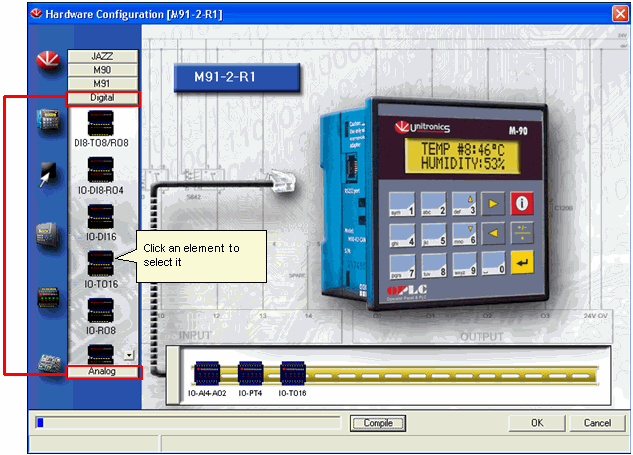
Task: Click the M-90 OPLC controller image
Action: (434, 203)
